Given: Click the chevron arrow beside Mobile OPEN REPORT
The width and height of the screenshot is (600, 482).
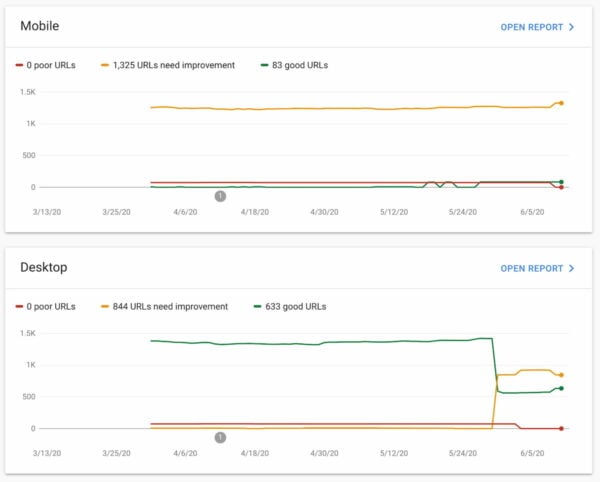Looking at the screenshot, I should click(x=571, y=27).
